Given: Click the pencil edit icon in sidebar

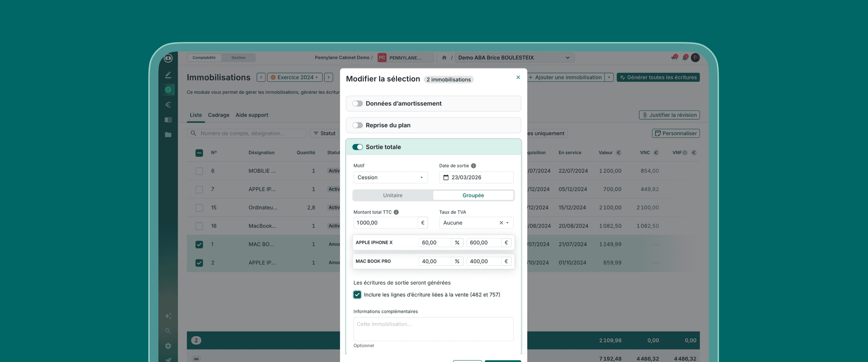Looking at the screenshot, I should (x=168, y=75).
